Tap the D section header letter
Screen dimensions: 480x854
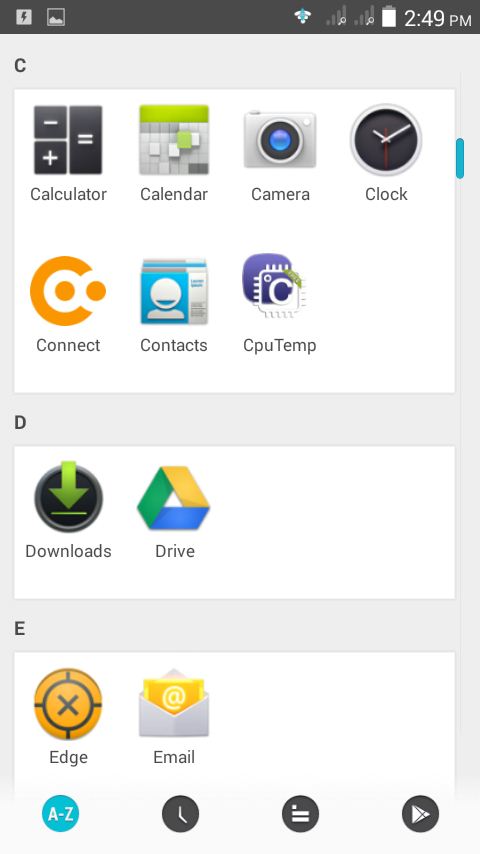[x=20, y=423]
